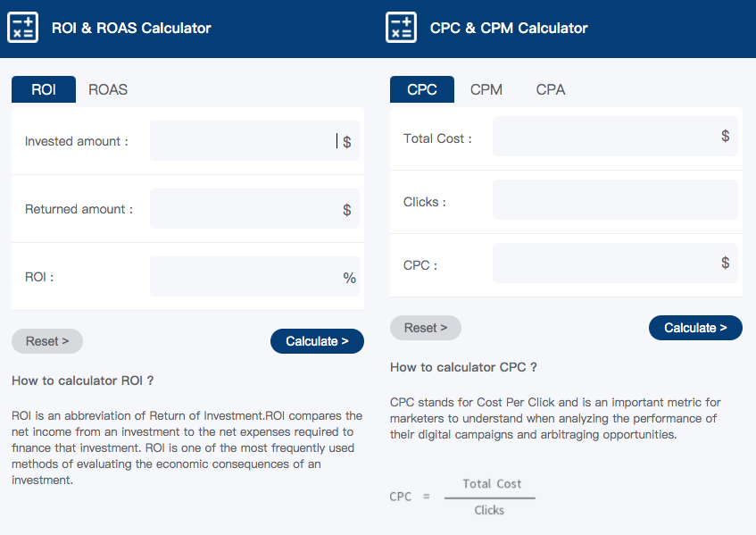Viewport: 756px width, 535px height.
Task: Click the Returned amount input field
Action: (x=254, y=208)
